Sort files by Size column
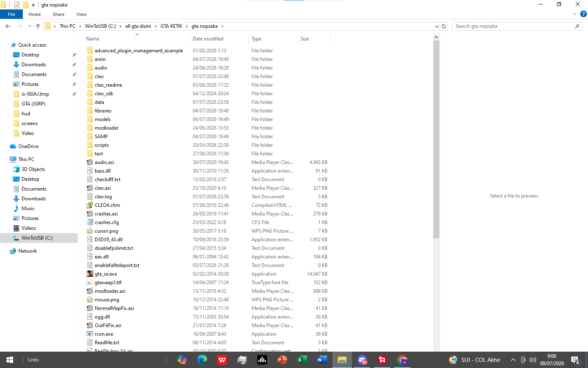Screen dimensions: 588x368 pos(314,39)
